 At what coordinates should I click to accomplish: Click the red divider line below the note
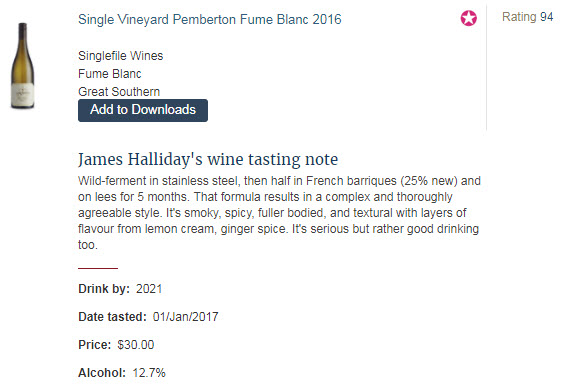point(98,268)
